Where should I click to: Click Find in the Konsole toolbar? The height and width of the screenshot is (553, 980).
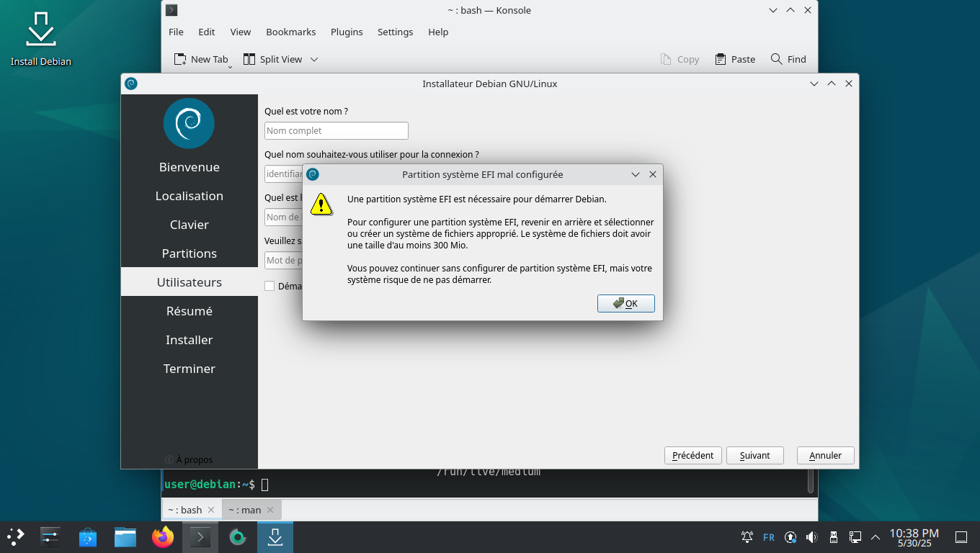(x=788, y=59)
